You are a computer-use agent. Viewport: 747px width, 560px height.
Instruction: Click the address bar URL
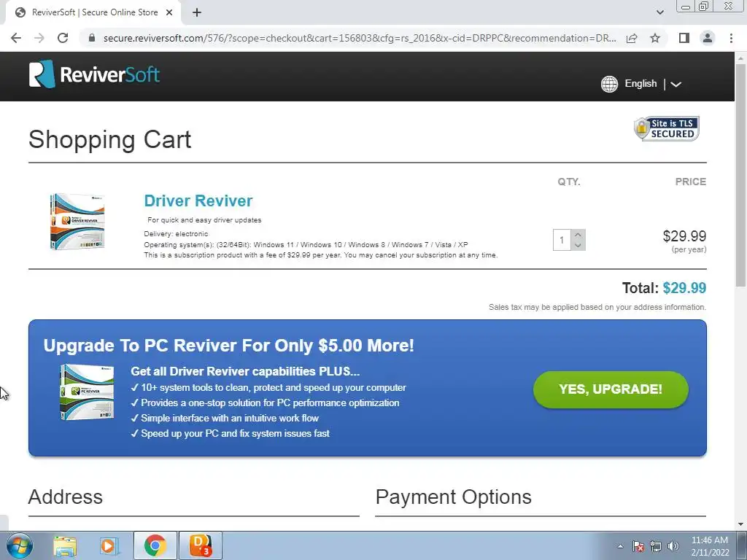pos(360,38)
